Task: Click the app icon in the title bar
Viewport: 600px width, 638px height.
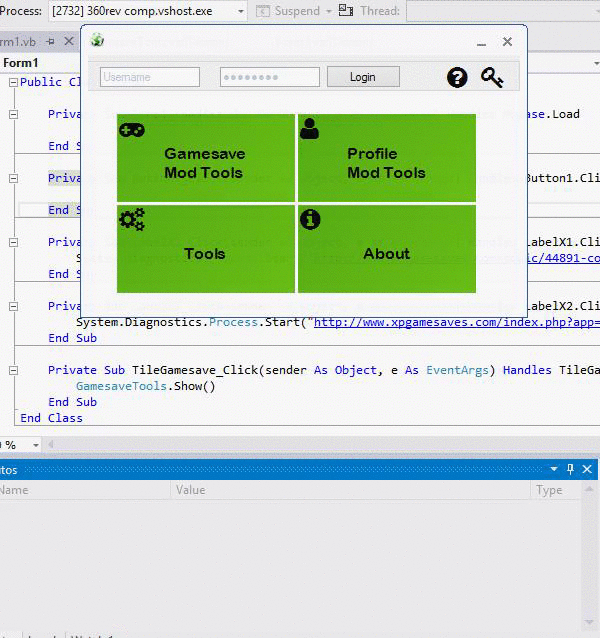Action: [x=97, y=40]
